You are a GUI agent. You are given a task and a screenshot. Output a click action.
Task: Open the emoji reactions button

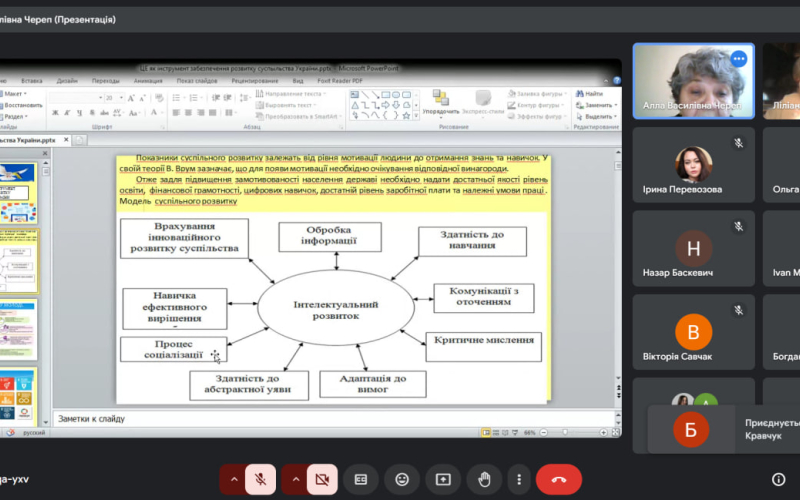point(402,479)
